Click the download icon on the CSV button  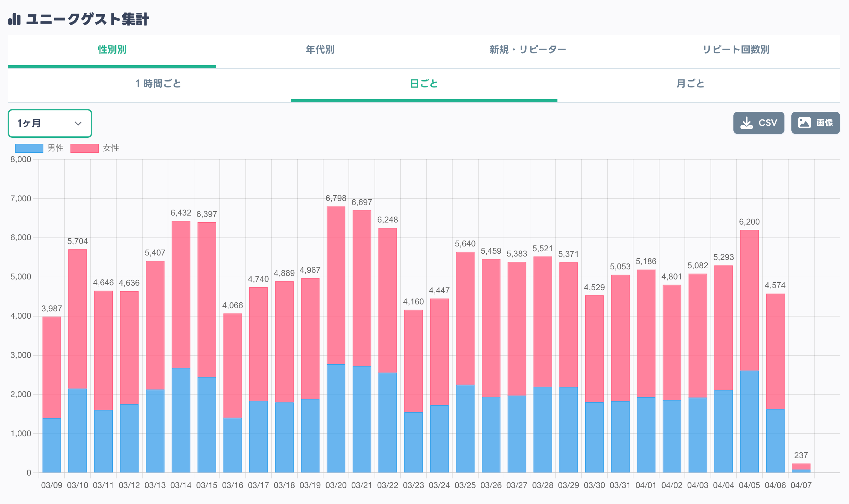click(745, 123)
